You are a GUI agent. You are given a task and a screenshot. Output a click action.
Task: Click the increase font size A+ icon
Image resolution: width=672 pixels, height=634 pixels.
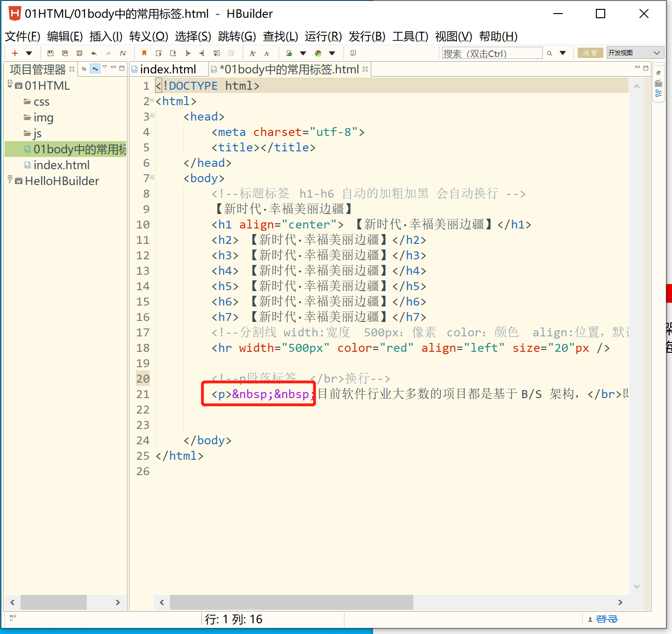click(253, 53)
